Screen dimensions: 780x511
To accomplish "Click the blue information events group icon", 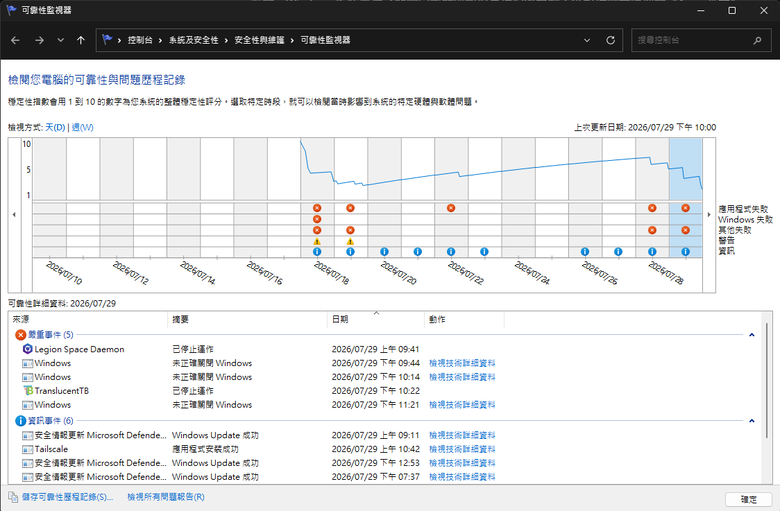I will (20, 421).
